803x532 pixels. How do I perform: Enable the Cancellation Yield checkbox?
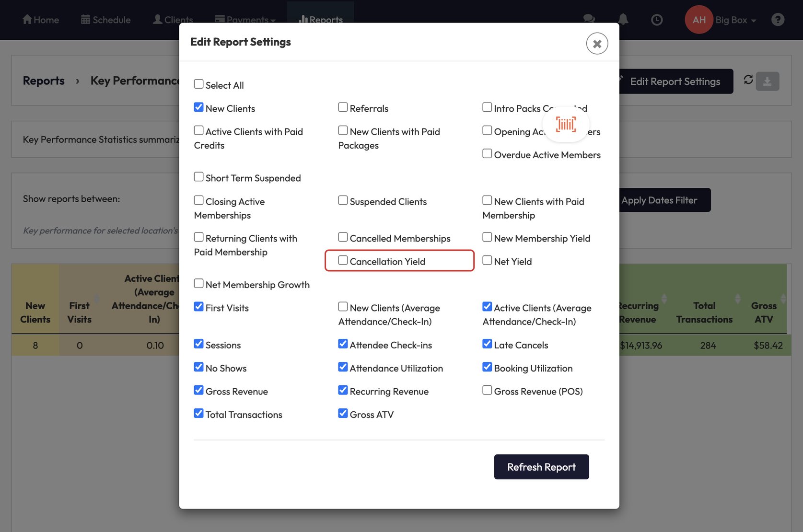(x=343, y=261)
